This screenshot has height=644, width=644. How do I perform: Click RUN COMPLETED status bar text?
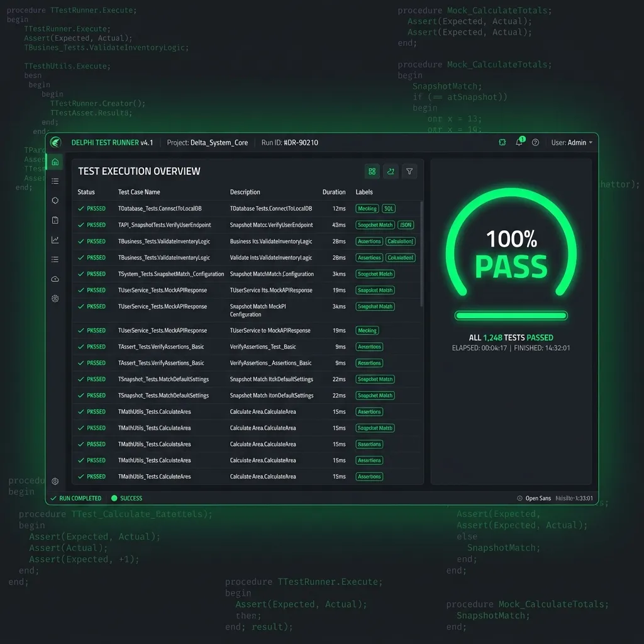[80, 498]
